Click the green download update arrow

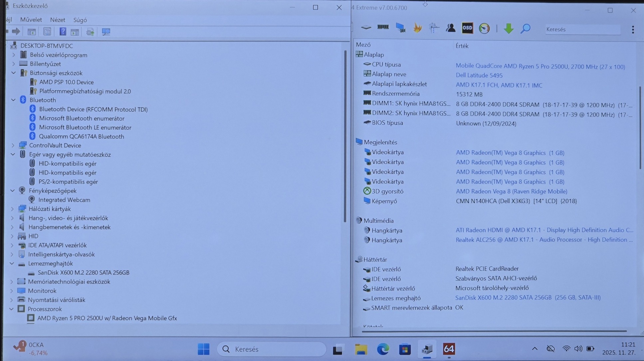click(508, 29)
